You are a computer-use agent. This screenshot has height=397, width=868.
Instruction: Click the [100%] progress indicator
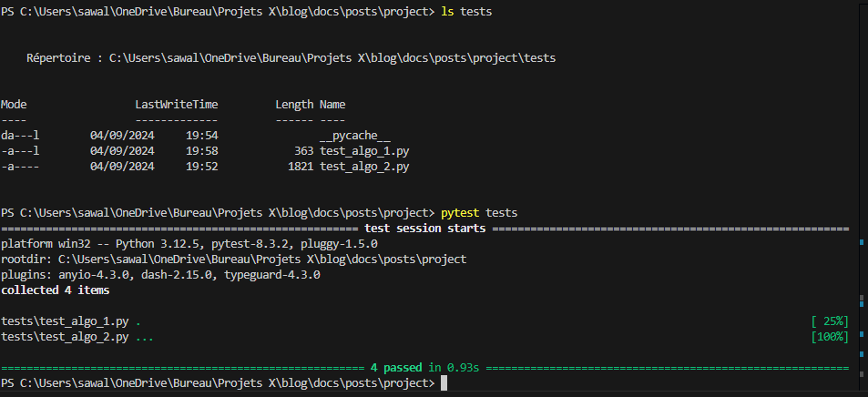tap(830, 337)
